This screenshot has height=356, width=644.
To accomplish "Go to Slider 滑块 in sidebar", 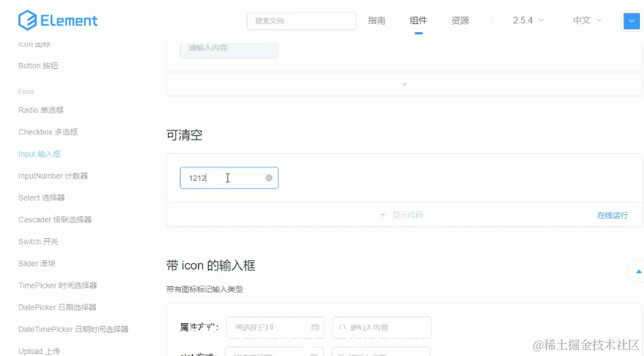I will (37, 264).
